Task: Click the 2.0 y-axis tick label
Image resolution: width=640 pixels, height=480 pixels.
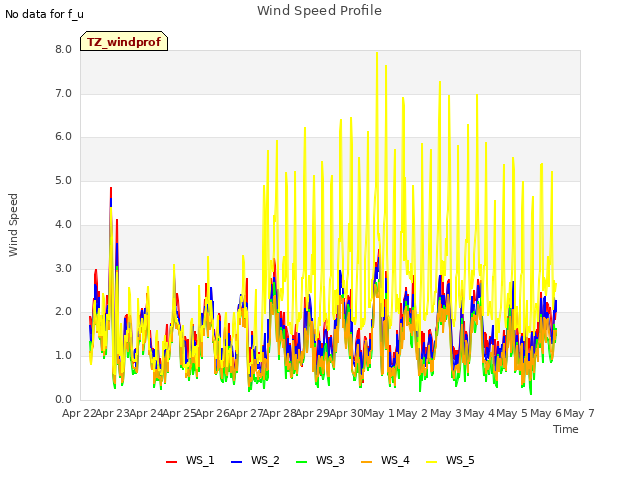Action: (63, 312)
